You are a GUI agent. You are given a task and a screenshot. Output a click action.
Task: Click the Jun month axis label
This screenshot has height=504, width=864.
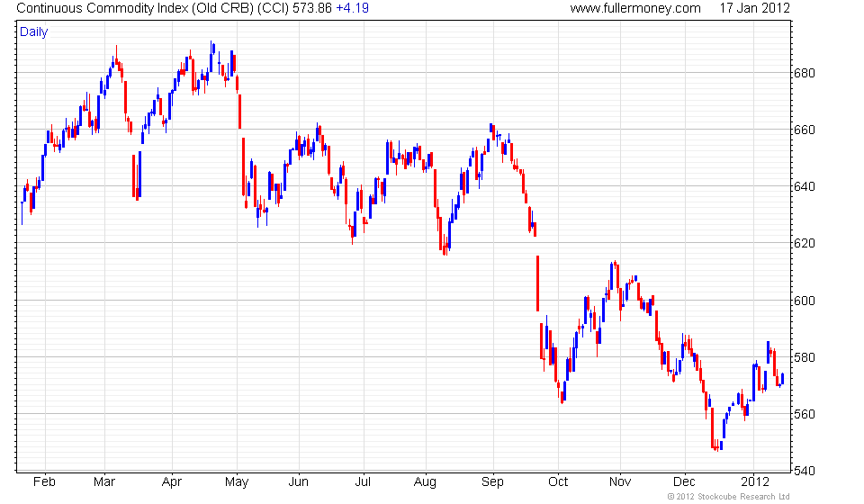click(x=298, y=482)
